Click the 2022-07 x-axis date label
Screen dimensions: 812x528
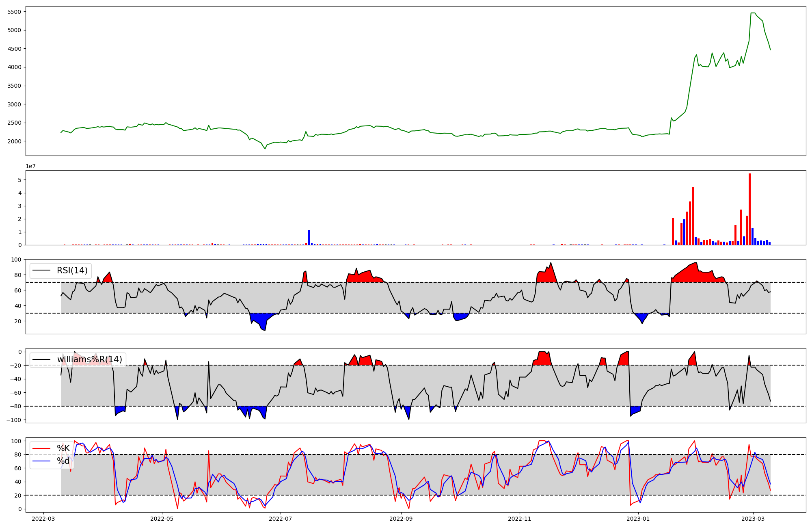click(x=281, y=518)
